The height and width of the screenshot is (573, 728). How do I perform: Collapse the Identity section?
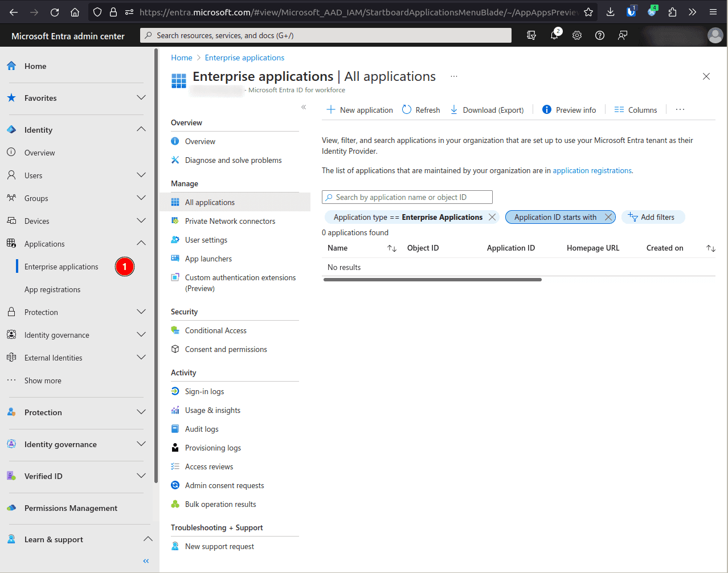coord(141,129)
